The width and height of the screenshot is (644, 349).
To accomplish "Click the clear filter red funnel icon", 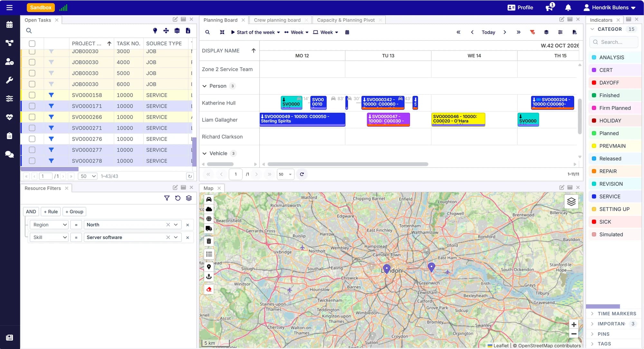I will pos(532,32).
